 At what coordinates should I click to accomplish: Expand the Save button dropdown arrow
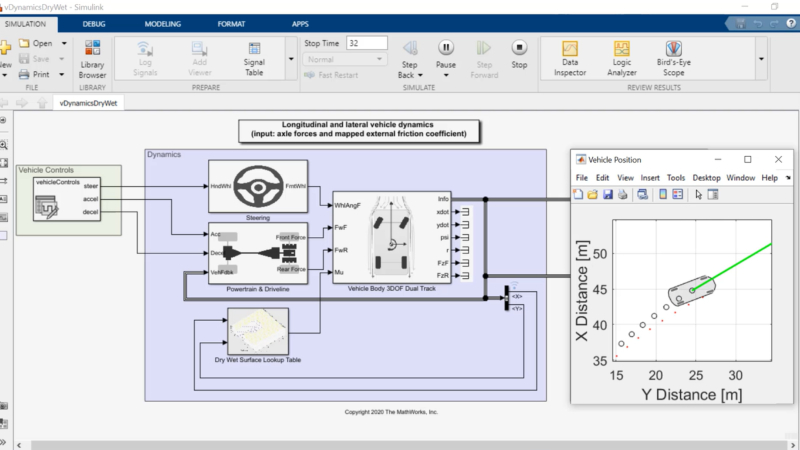(x=62, y=59)
